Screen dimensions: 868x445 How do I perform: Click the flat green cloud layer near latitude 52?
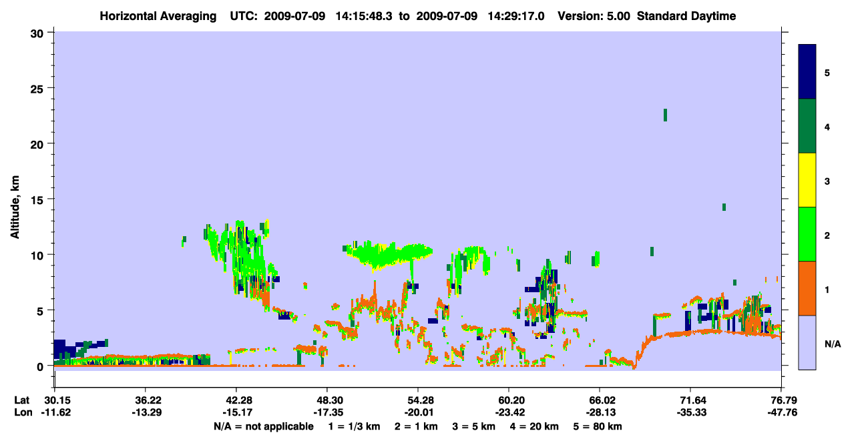[391, 254]
